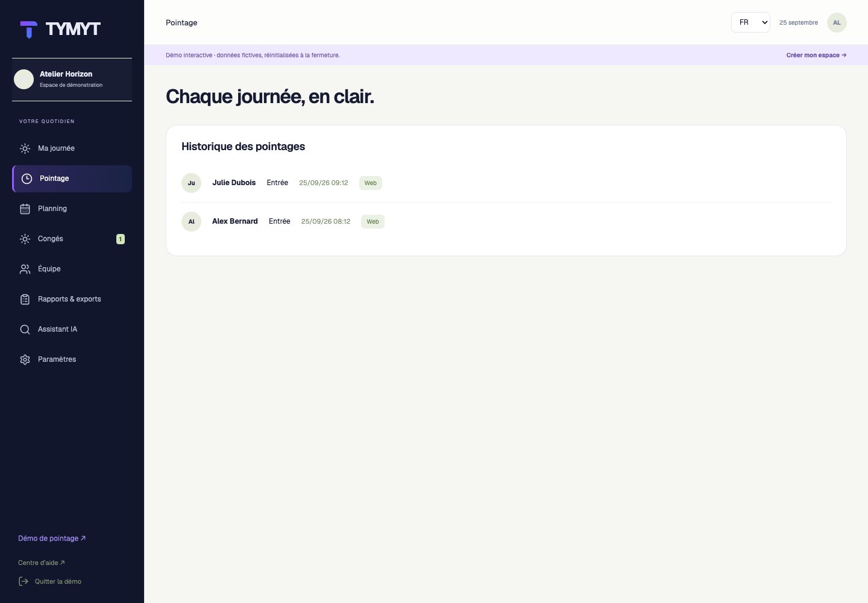This screenshot has width=868, height=603.
Task: Open Ma journée in the sidebar
Action: [x=72, y=148]
